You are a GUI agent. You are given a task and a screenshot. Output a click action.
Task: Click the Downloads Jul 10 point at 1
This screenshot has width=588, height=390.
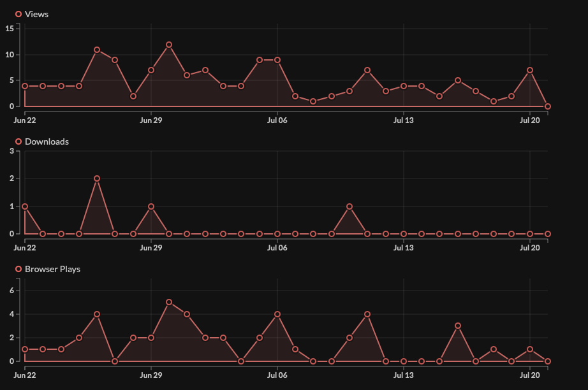tap(349, 206)
